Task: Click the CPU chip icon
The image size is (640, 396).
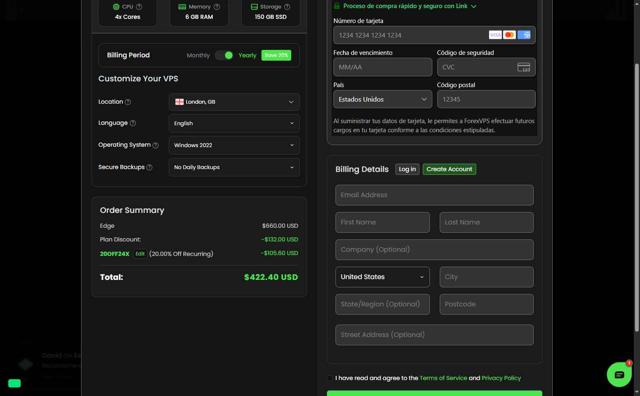Action: pos(116,7)
